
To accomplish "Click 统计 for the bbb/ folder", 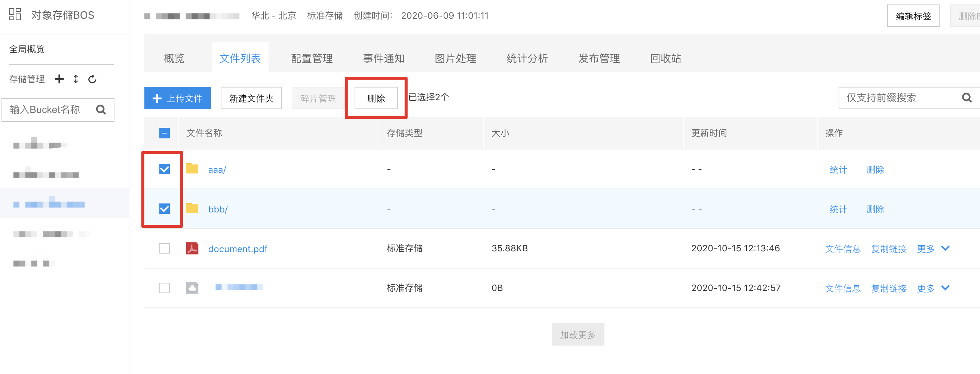I will (838, 209).
